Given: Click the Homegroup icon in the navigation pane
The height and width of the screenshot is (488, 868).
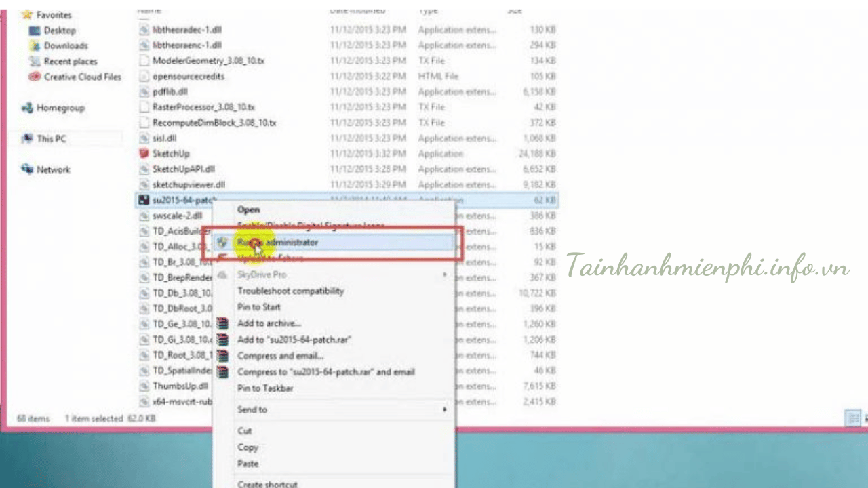Looking at the screenshot, I should pos(27,108).
